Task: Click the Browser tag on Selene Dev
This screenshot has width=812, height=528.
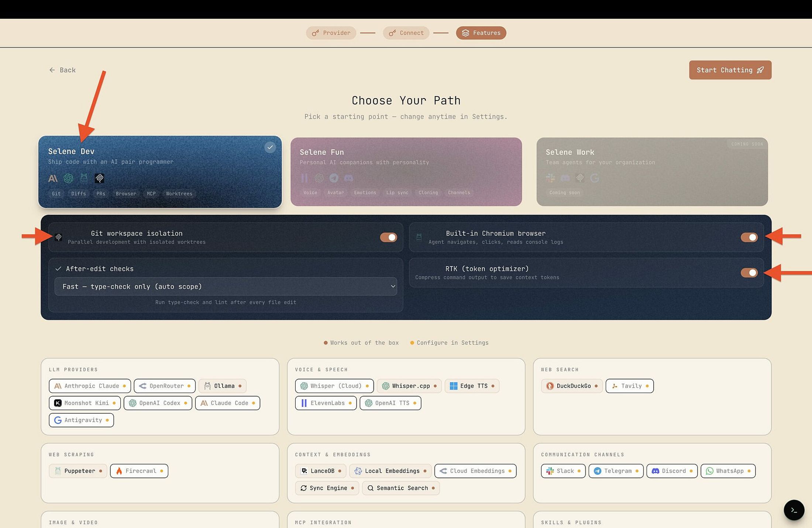Action: tap(126, 194)
